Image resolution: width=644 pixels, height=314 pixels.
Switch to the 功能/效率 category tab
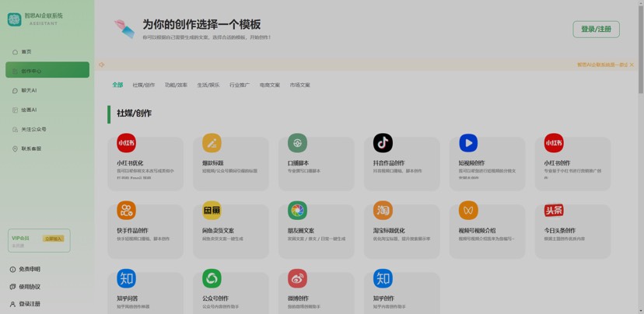click(176, 85)
